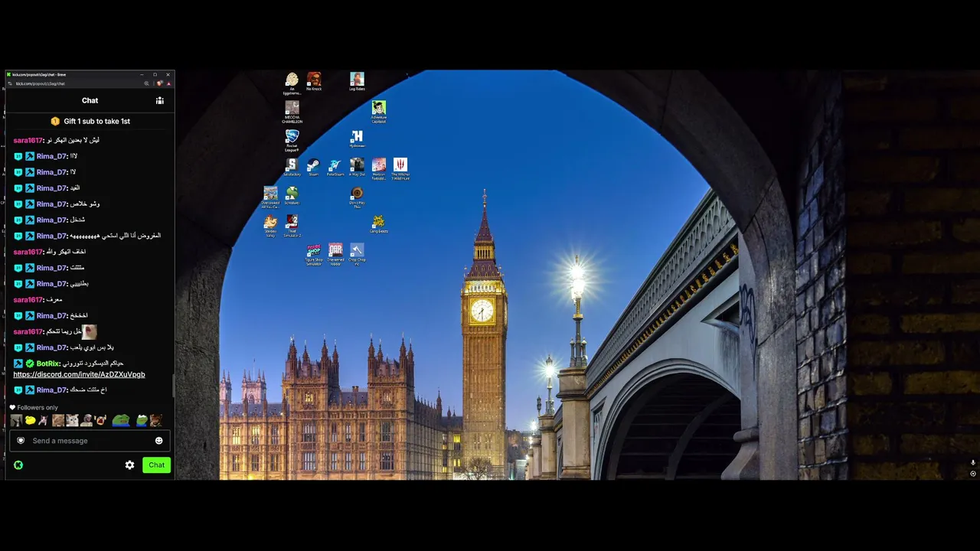Click the microphone icon at screen bottom right

pyautogui.click(x=973, y=463)
